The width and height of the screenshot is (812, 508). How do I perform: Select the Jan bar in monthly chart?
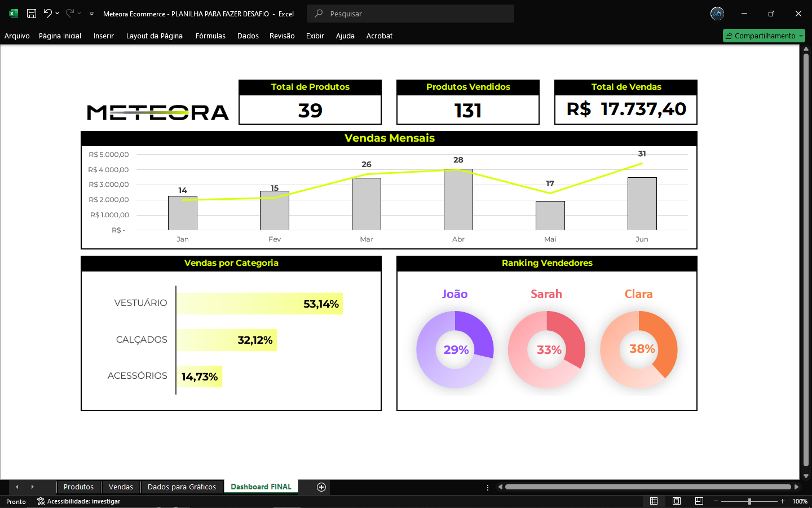tap(183, 213)
